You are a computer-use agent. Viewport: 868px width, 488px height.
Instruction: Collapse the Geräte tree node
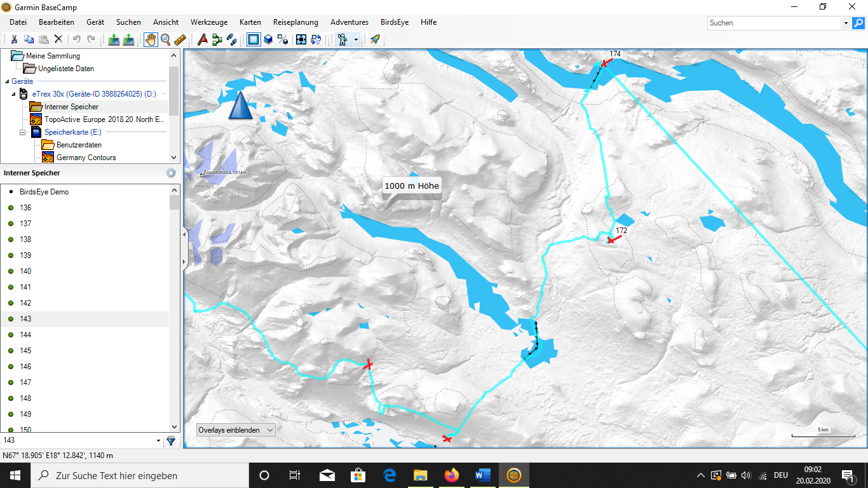6,81
